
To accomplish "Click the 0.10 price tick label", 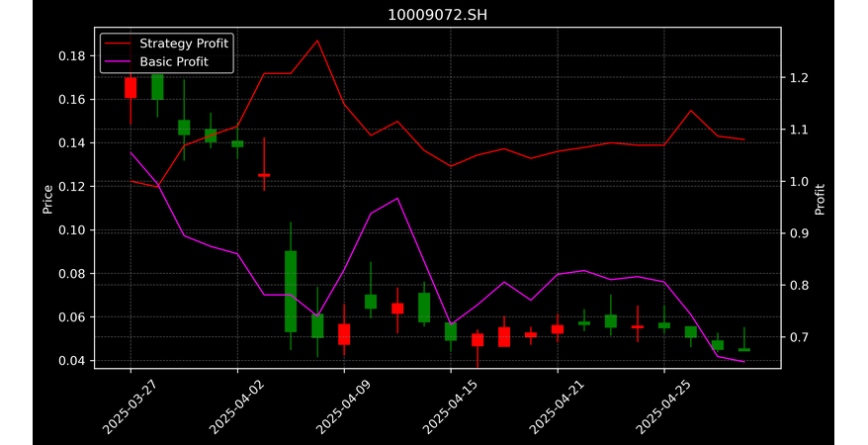I will tap(71, 230).
